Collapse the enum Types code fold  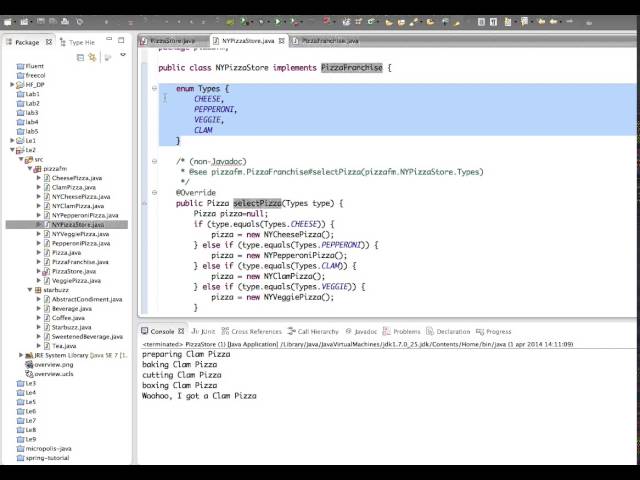click(x=155, y=89)
